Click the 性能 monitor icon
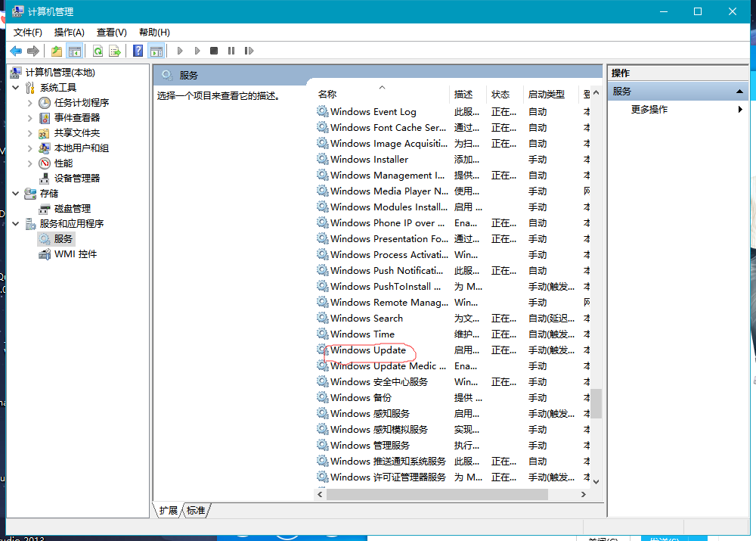This screenshot has height=541, width=756. point(45,163)
